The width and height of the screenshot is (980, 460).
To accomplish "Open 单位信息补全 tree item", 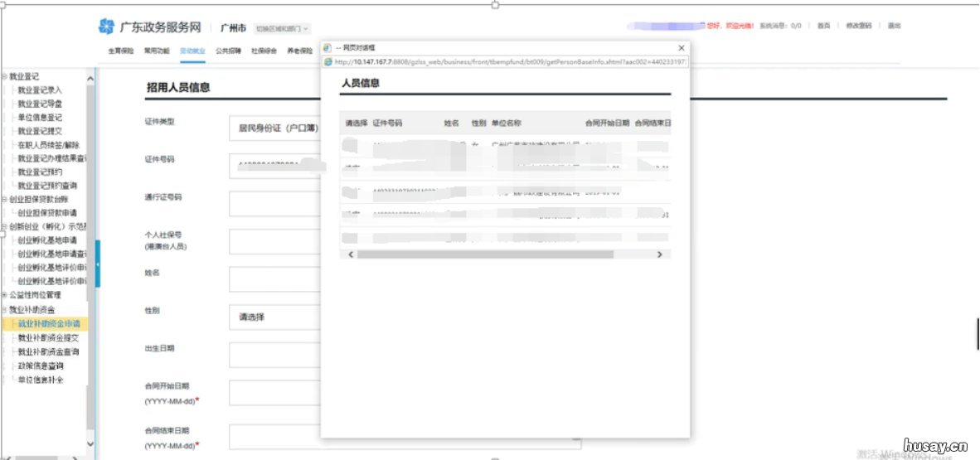I will (41, 380).
